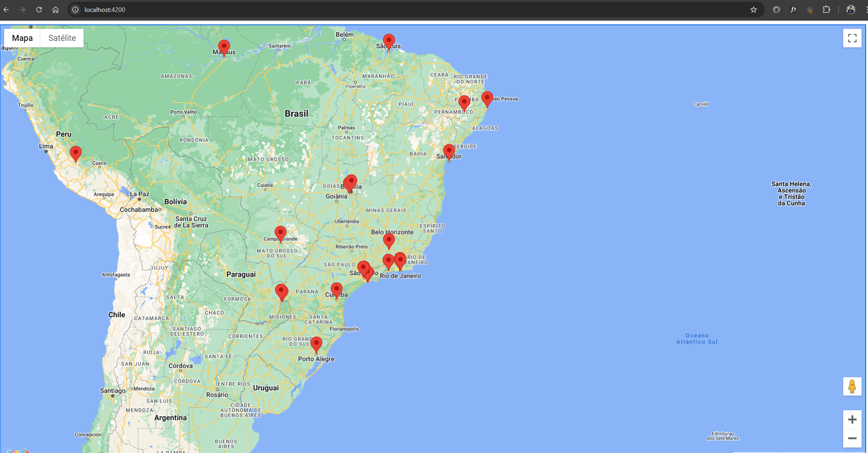The height and width of the screenshot is (453, 868).
Task: Click the Florianópolis city label
Action: coord(344,329)
